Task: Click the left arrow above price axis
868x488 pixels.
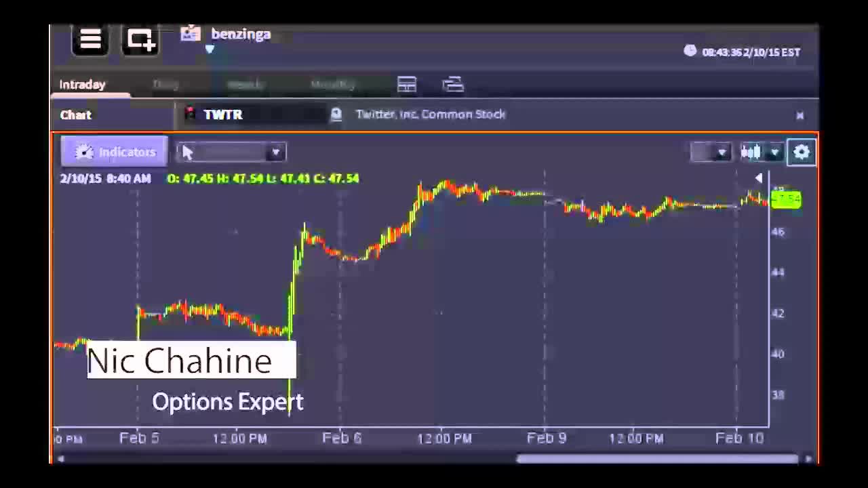Action: point(758,178)
